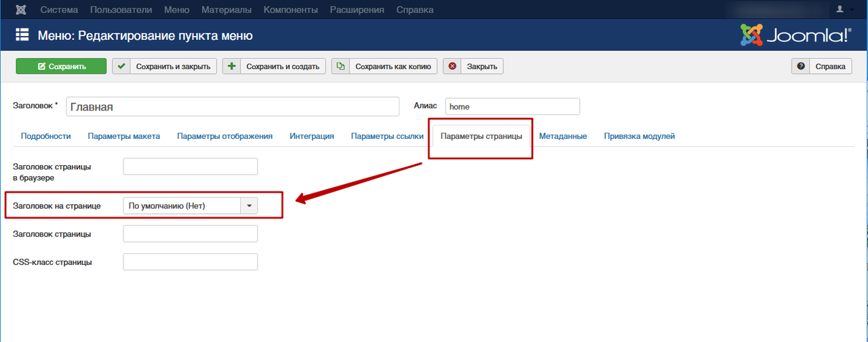
Task: Click the copy icon on Save as Copy
Action: pyautogui.click(x=340, y=66)
